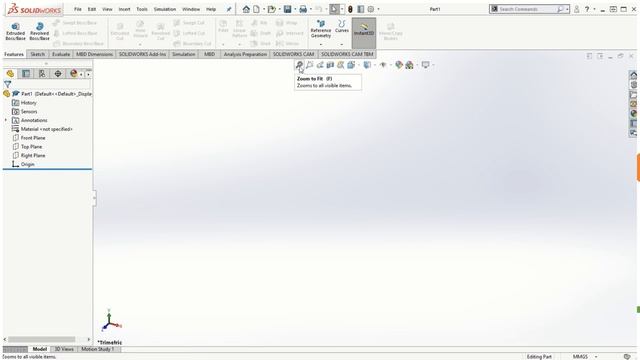The width and height of the screenshot is (640, 360).
Task: Switch to the FeatureManager design tree tab
Action: click(10, 73)
